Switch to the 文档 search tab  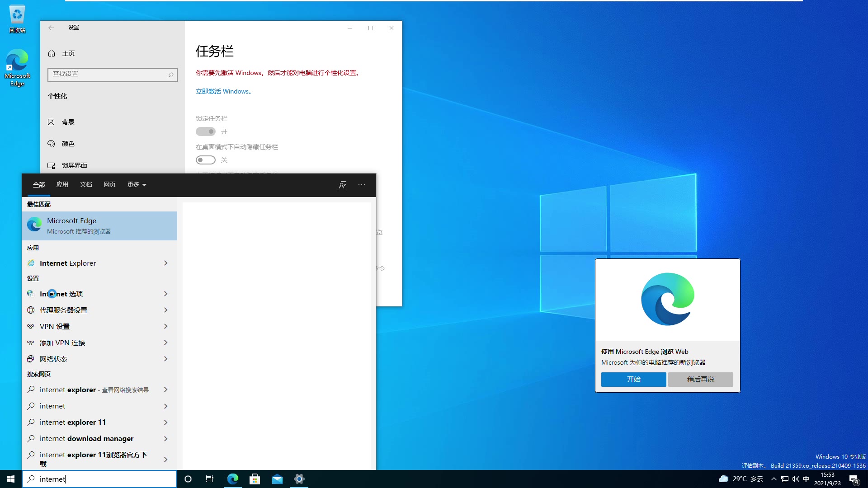pos(86,185)
